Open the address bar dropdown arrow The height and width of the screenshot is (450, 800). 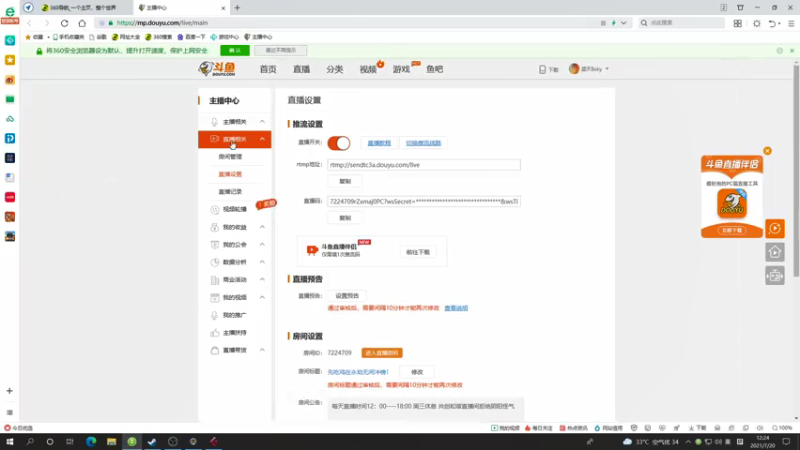pyautogui.click(x=623, y=23)
